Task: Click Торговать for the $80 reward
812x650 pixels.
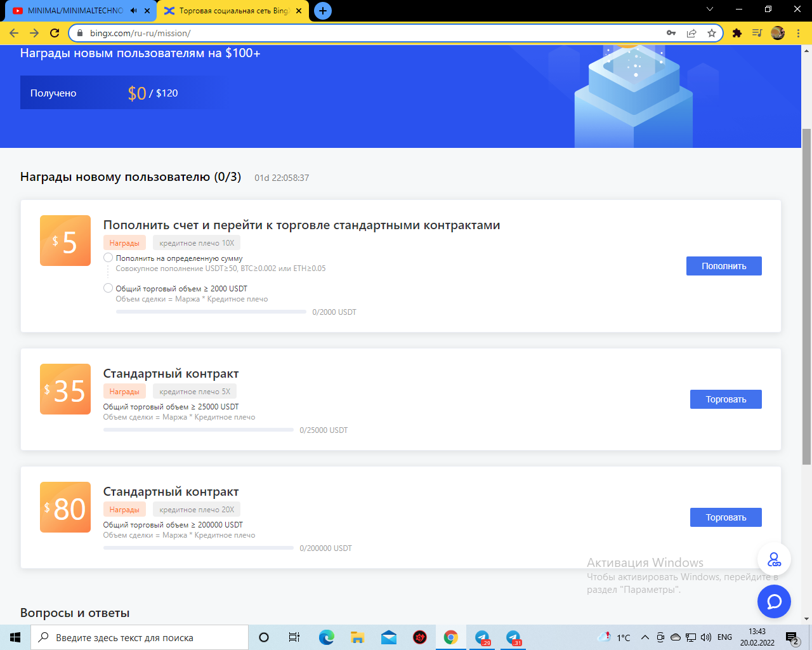Action: [726, 517]
